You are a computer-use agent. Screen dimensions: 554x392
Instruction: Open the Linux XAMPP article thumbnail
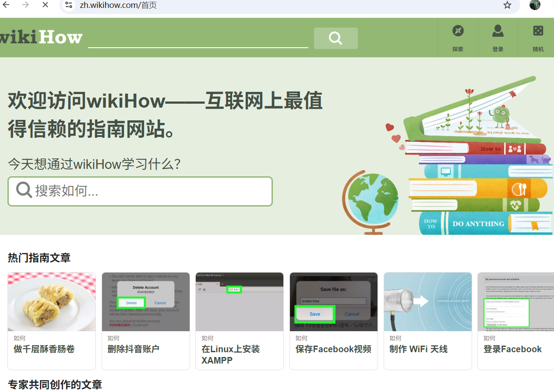240,302
